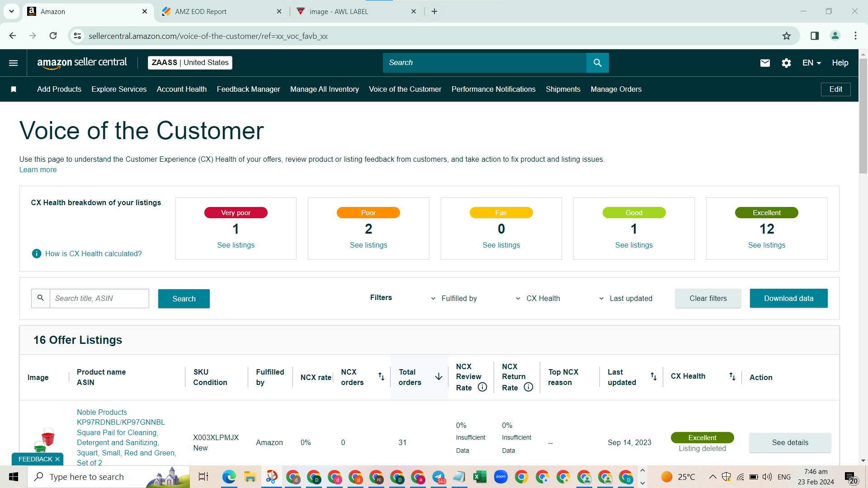Open Feedback Manager menu item
The height and width of the screenshot is (488, 868).
[x=248, y=89]
